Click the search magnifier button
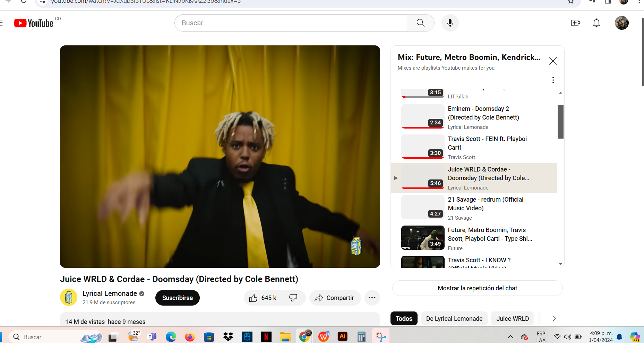The width and height of the screenshot is (644, 343). [x=420, y=23]
